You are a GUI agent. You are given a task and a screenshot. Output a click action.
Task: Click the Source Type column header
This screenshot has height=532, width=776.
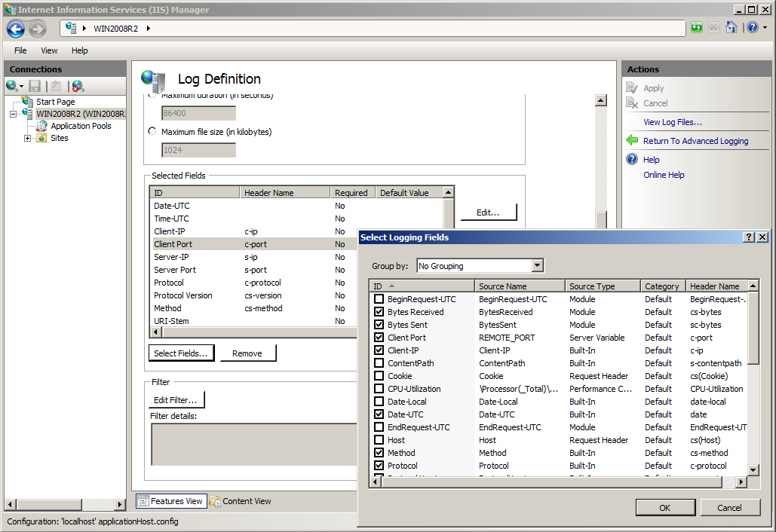[x=603, y=286]
